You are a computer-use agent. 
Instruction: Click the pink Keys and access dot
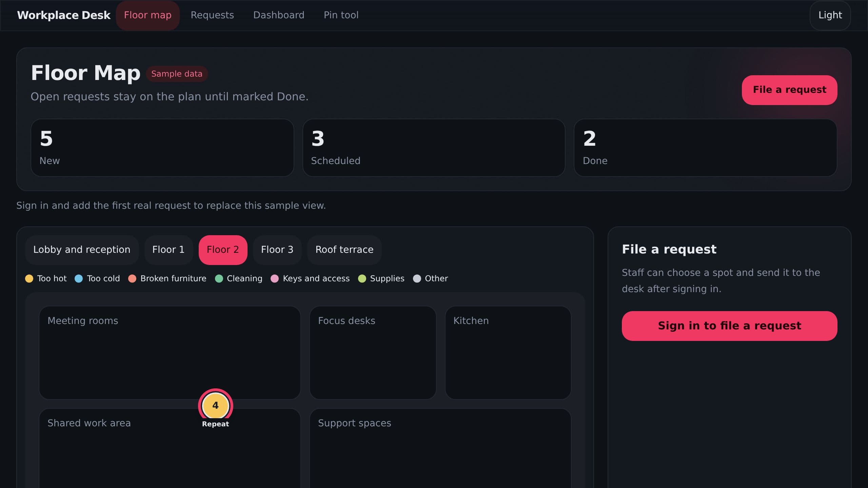point(275,279)
